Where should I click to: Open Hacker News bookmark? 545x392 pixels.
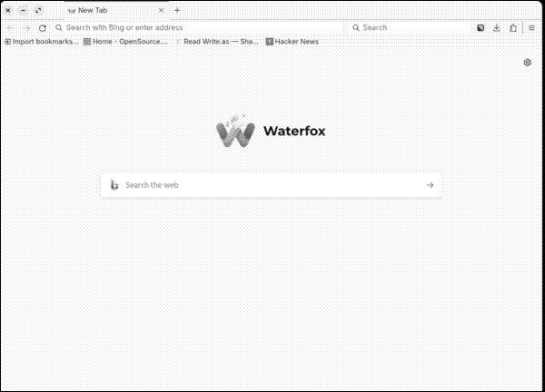292,42
